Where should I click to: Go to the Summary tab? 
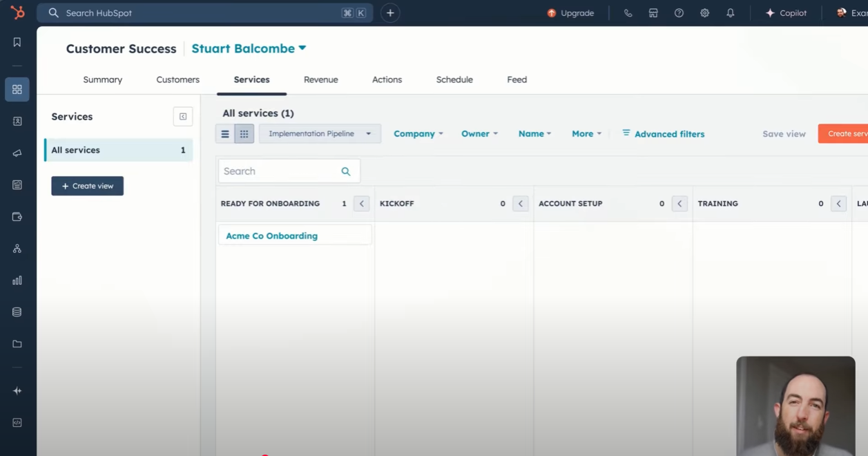pos(103,79)
